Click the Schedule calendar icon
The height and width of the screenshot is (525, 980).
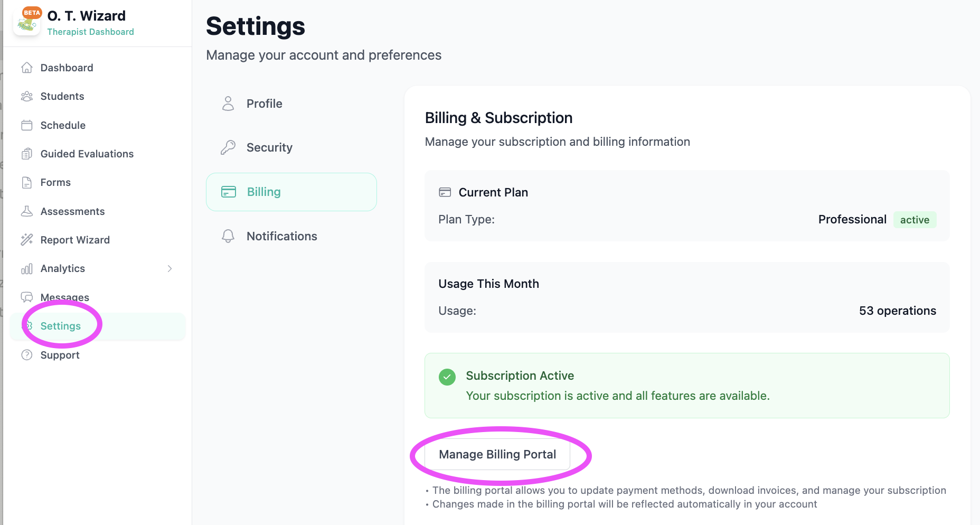tap(27, 125)
